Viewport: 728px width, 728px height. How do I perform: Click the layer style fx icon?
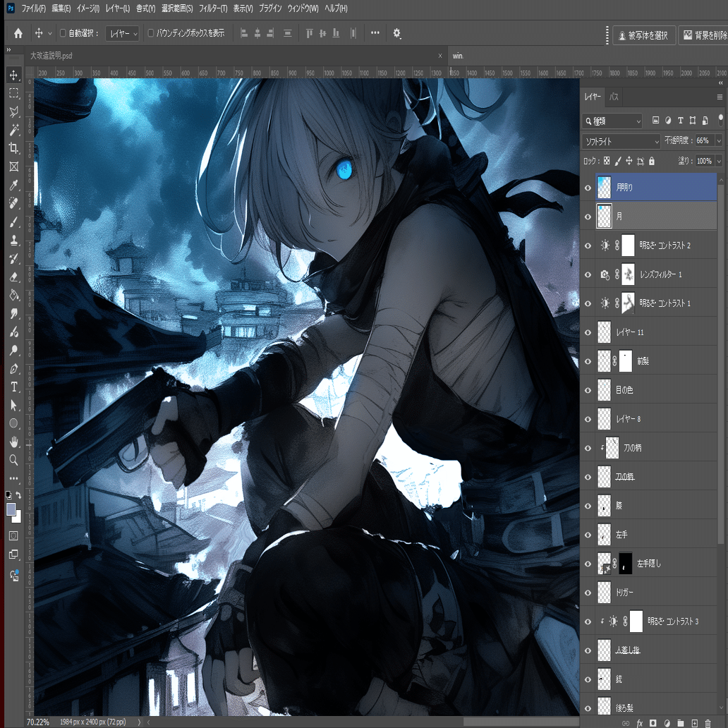[x=639, y=723]
